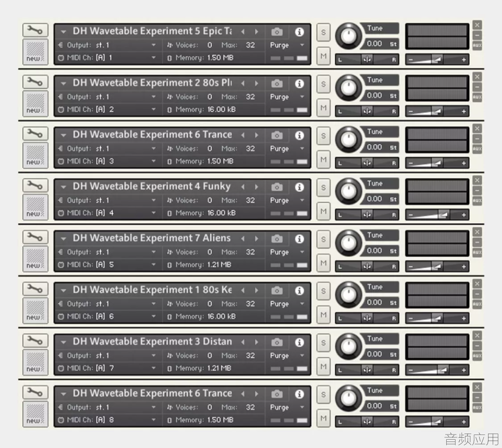Minimize the Experiment 2 80s instrument header
The height and width of the screenshot is (448, 502).
[477, 87]
